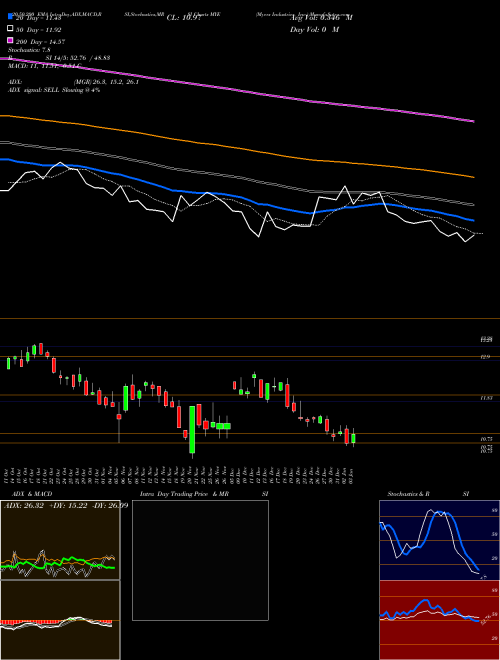Click the 'ADX: 26.32 +DY: 15.22 -DY: 26.09' readout
Screen dimensions: 500x660
[x=65, y=505]
